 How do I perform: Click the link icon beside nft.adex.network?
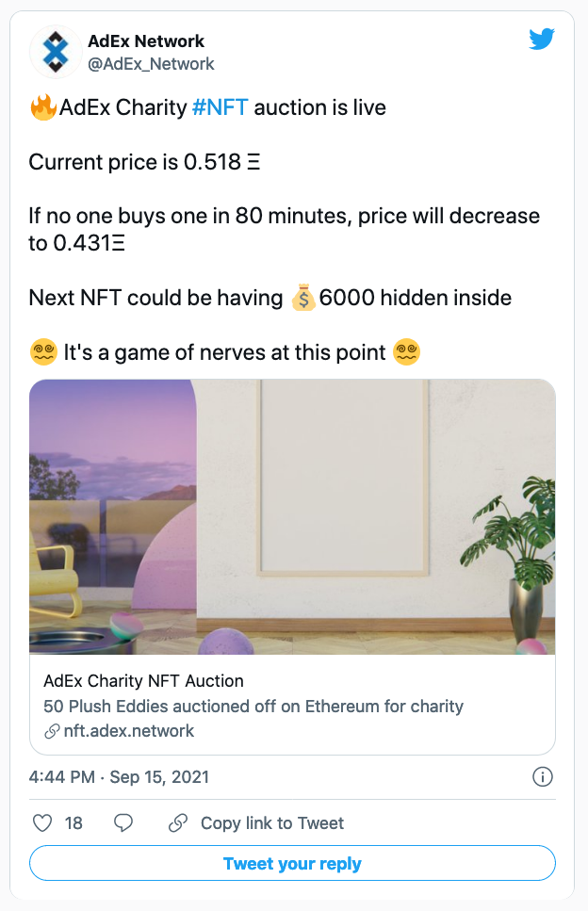click(51, 731)
